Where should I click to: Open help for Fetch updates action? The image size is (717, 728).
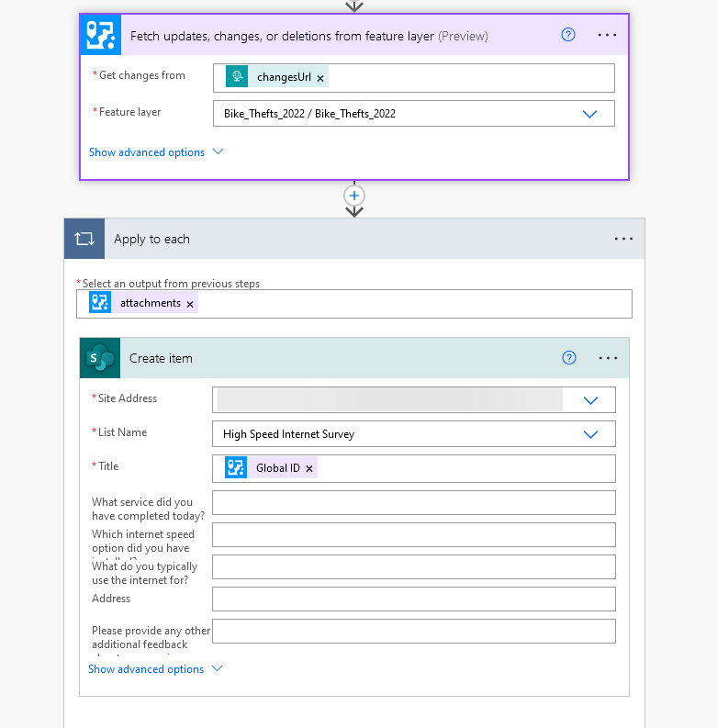pyautogui.click(x=568, y=35)
